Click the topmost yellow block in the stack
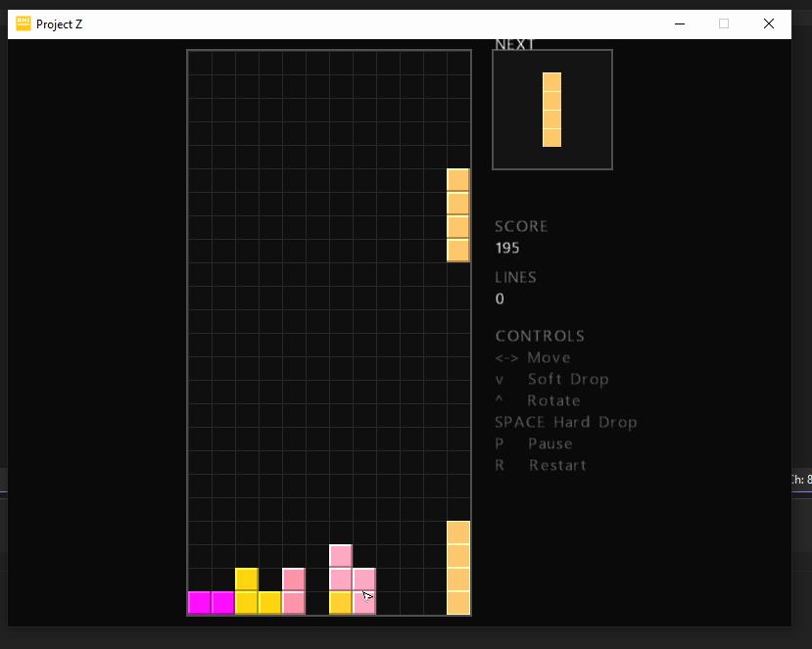This screenshot has width=812, height=649. 246,578
